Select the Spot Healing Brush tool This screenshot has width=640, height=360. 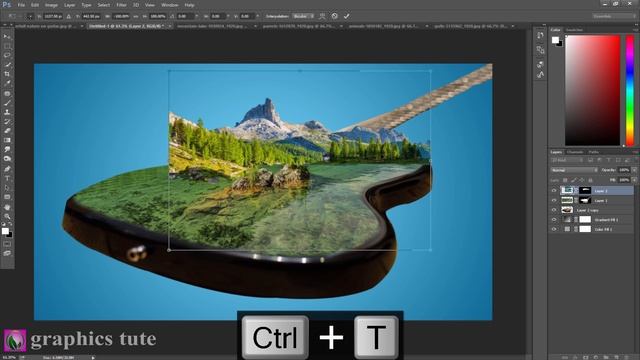pos(7,93)
